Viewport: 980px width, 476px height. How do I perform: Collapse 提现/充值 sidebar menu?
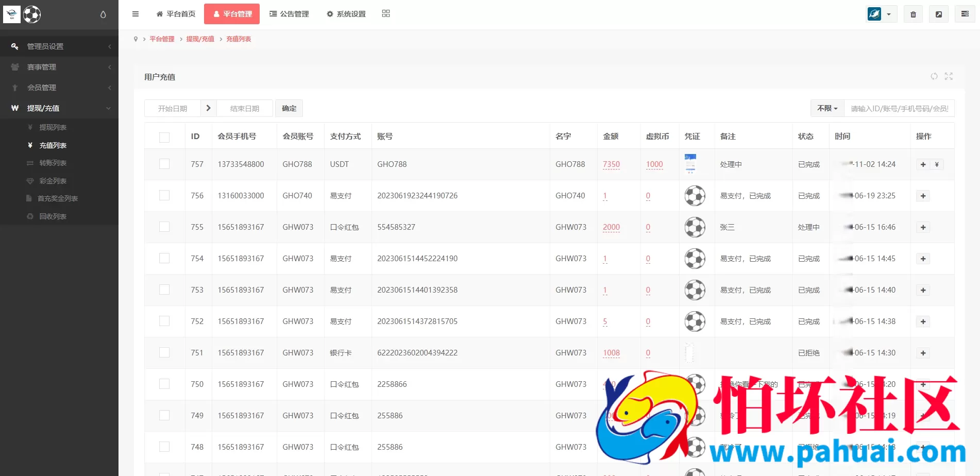click(x=59, y=108)
